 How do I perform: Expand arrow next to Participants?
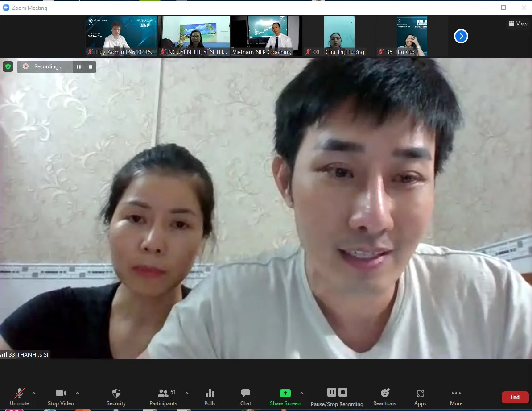tap(187, 393)
